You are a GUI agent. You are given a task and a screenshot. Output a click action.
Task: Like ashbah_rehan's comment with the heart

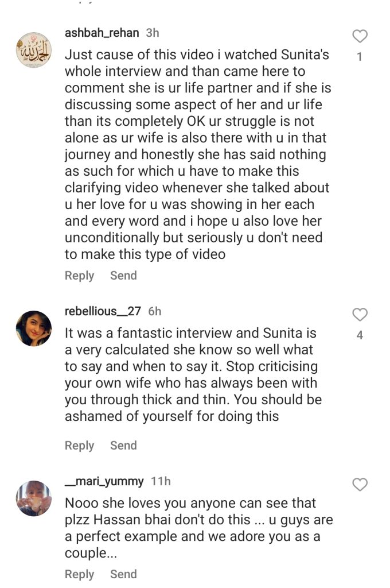[360, 37]
